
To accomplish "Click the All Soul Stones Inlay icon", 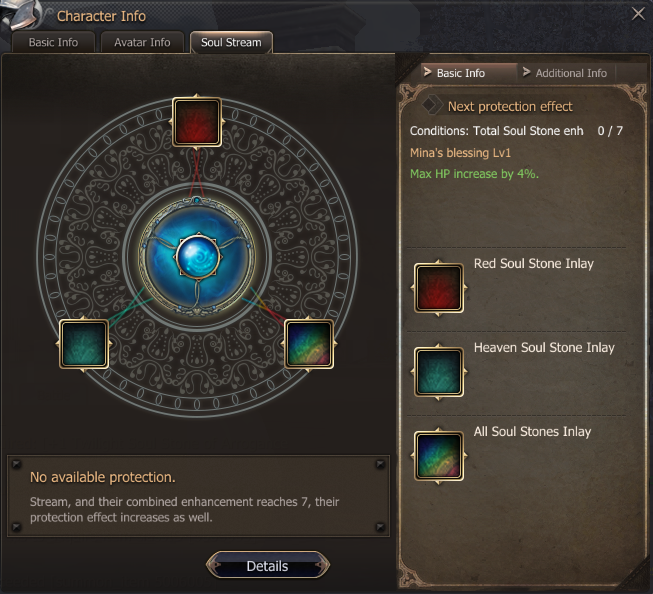I will [439, 456].
